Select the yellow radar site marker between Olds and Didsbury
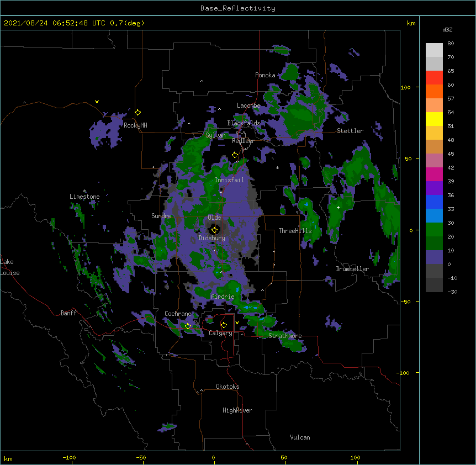Viewport: 476px width, 465px height. (215, 230)
